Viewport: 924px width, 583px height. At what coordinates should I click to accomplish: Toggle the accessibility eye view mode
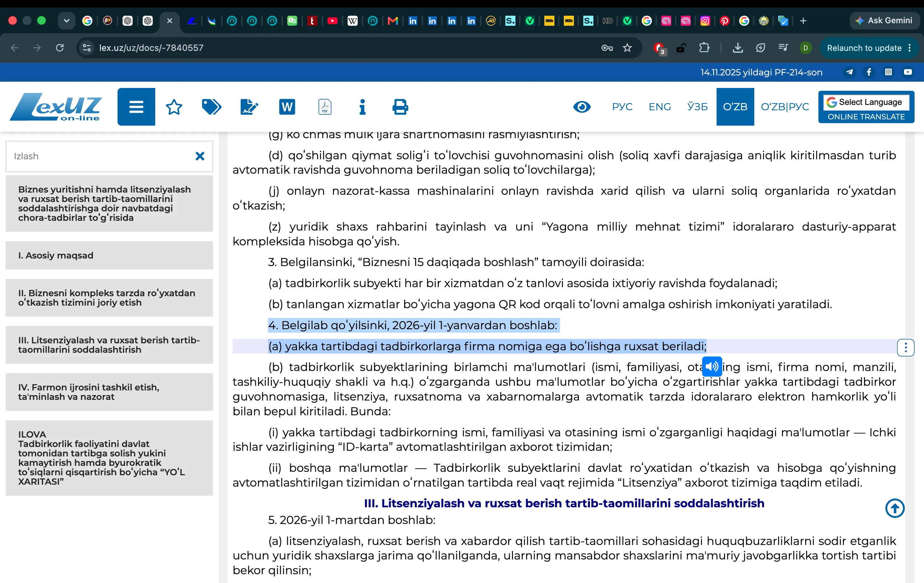point(582,107)
